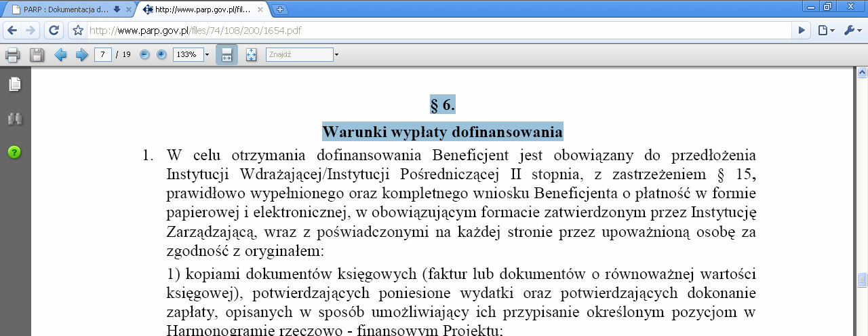Open page thumbnails panel in sidebar
This screenshot has width=868, height=336.
pyautogui.click(x=15, y=84)
